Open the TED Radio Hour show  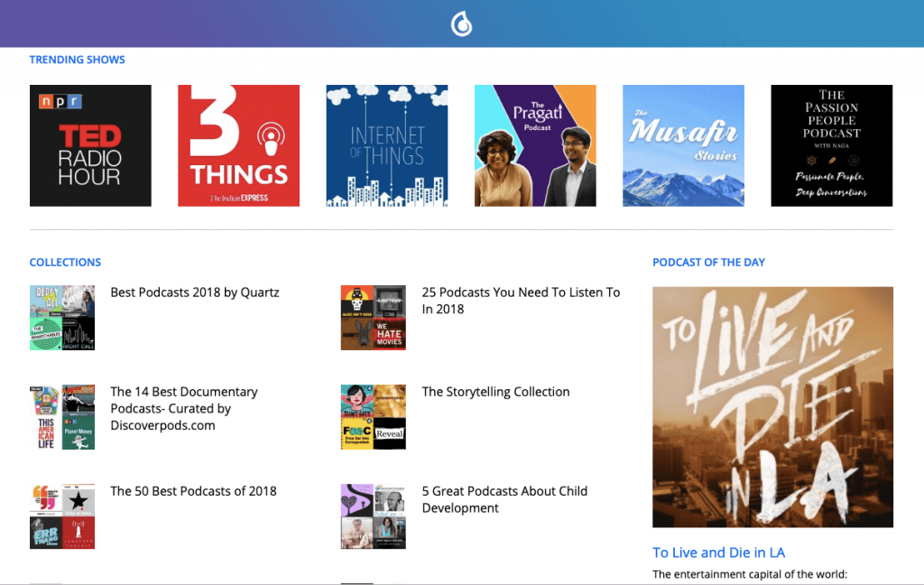90,145
